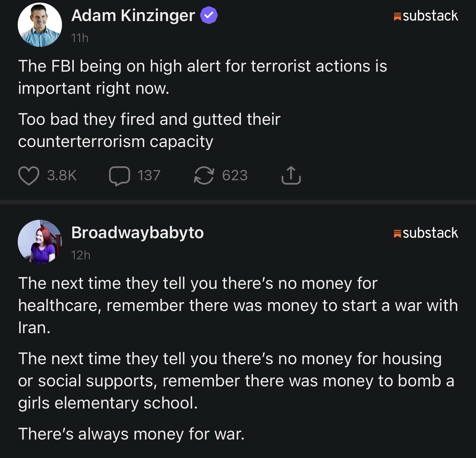
Task: View the 623 restacks count
Action: tap(235, 175)
